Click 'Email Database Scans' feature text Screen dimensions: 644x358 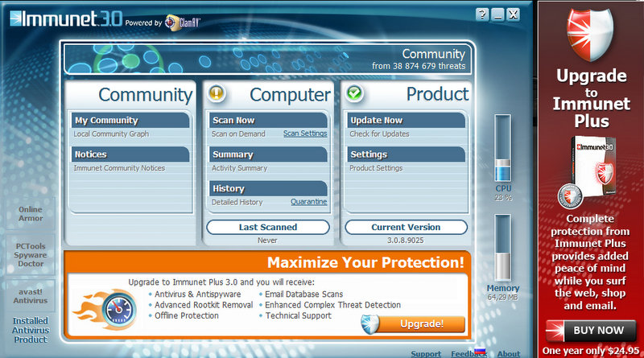tap(304, 294)
